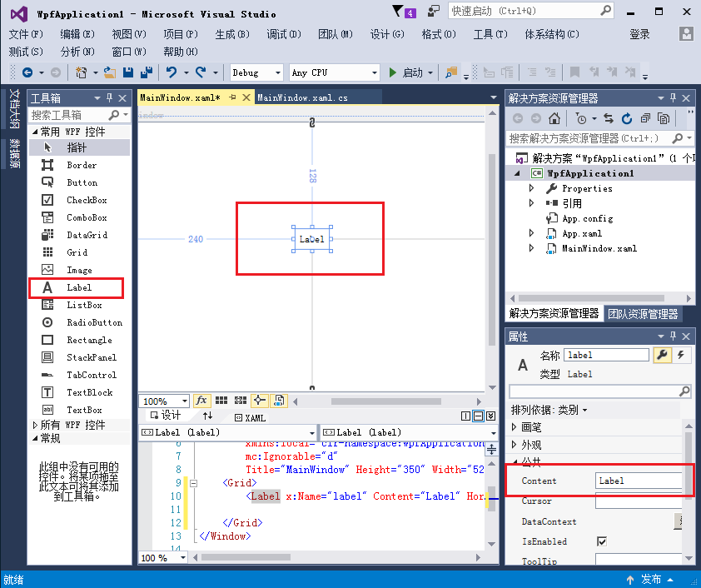Screen dimensions: 701x588
Task: Toggle snapping to gridlines
Action: pos(241,401)
